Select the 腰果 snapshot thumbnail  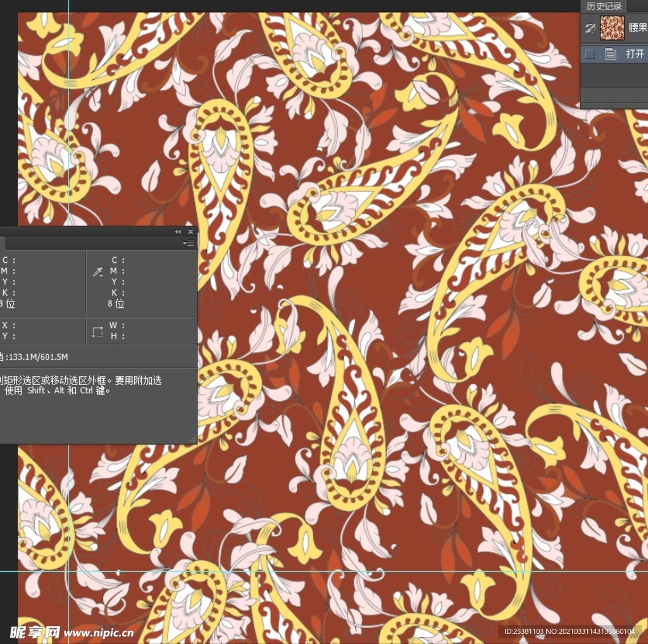(611, 28)
